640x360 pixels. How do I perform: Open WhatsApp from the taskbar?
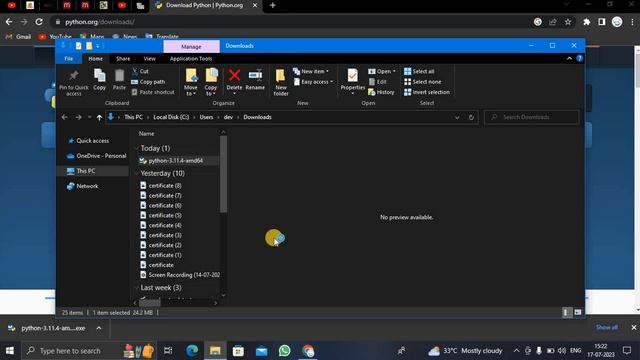(284, 351)
